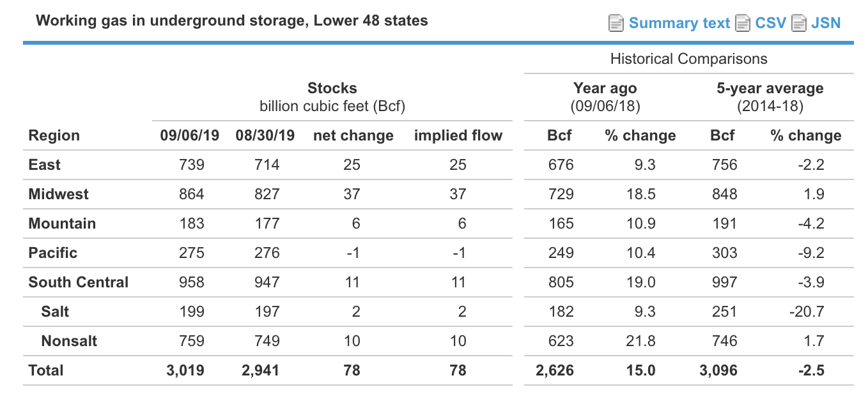Image resolution: width=868 pixels, height=401 pixels.
Task: Open the Summary text link
Action: pos(679,22)
